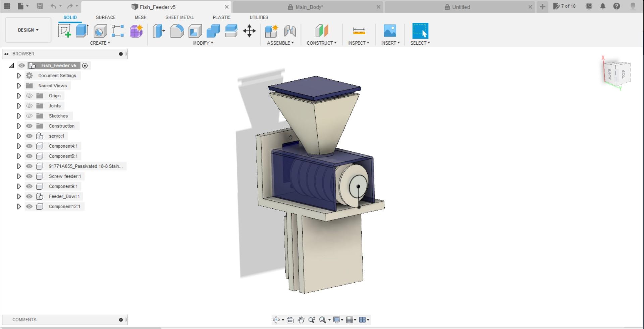Show the Origin folder
Screen dimensions: 644x329
click(29, 96)
